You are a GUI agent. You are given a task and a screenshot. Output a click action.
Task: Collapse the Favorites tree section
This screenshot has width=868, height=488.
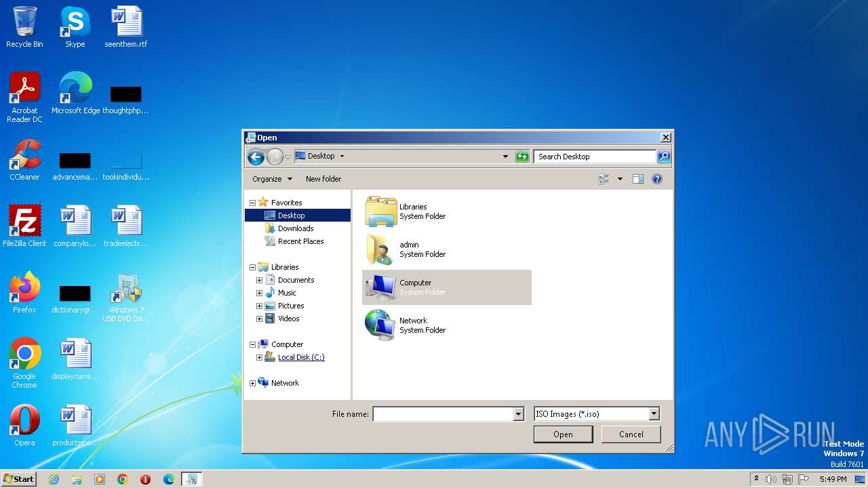(253, 203)
